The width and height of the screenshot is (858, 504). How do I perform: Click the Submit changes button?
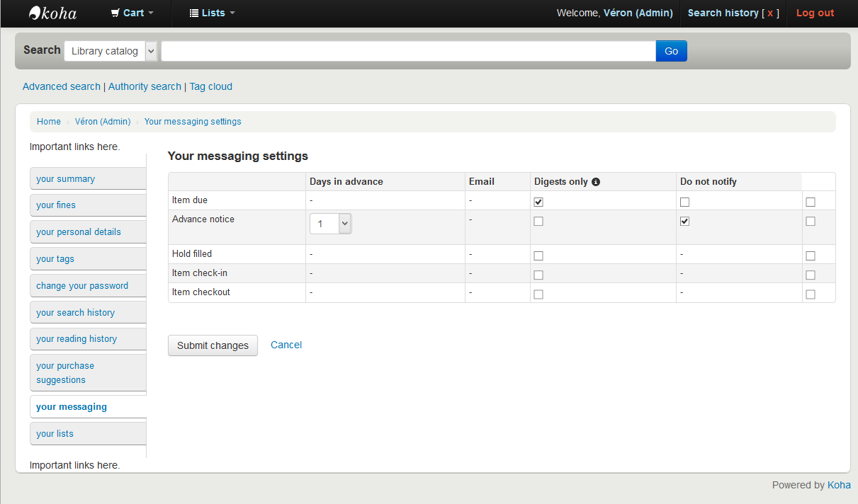click(213, 345)
